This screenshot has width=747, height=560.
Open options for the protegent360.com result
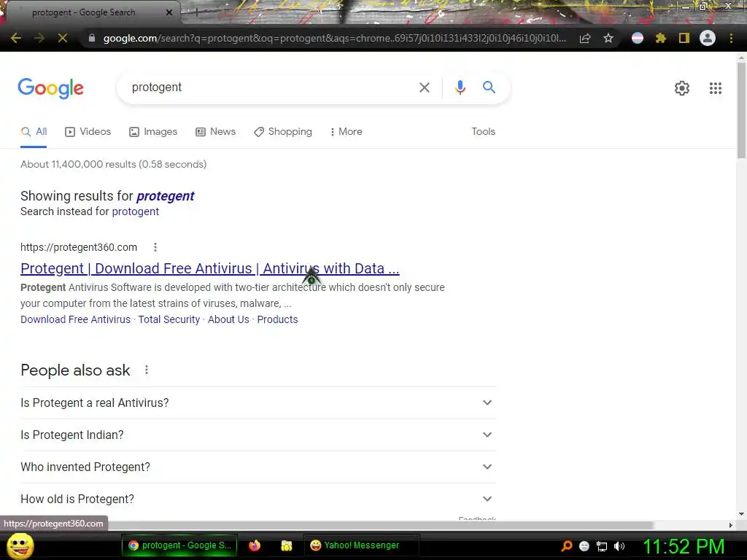[155, 247]
